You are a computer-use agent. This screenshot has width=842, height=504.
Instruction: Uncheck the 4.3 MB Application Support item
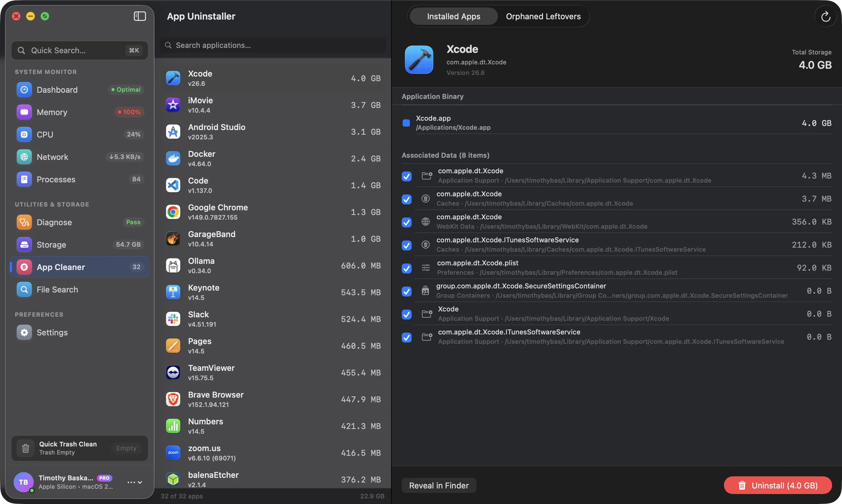pyautogui.click(x=407, y=176)
